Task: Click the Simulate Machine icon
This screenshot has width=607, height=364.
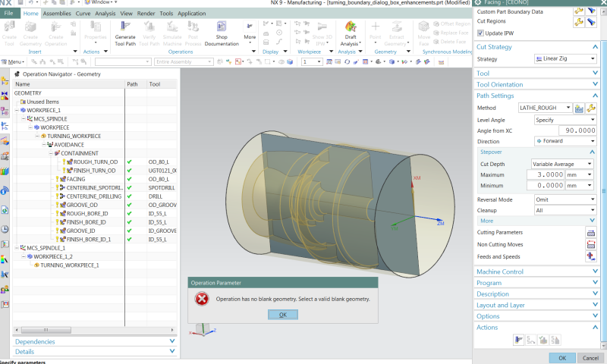Action: click(x=172, y=27)
